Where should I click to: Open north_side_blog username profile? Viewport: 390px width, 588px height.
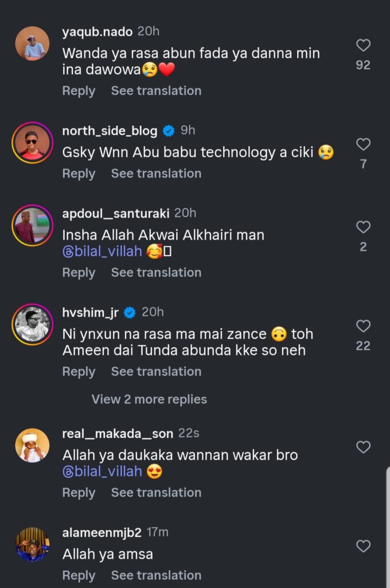[110, 131]
